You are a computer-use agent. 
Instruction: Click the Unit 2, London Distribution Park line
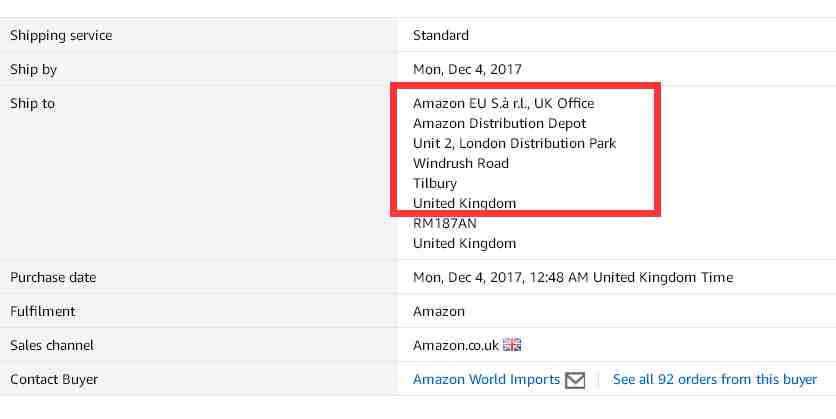coord(515,144)
